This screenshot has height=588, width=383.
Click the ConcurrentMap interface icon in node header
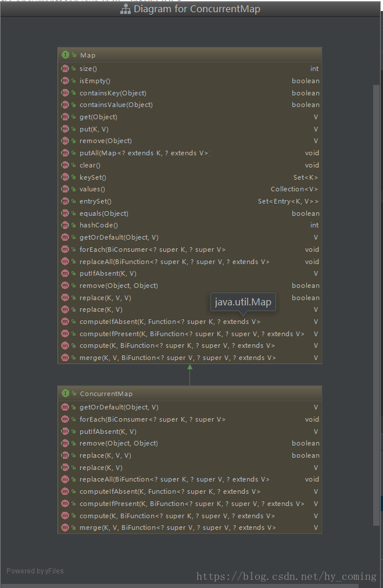click(x=65, y=394)
